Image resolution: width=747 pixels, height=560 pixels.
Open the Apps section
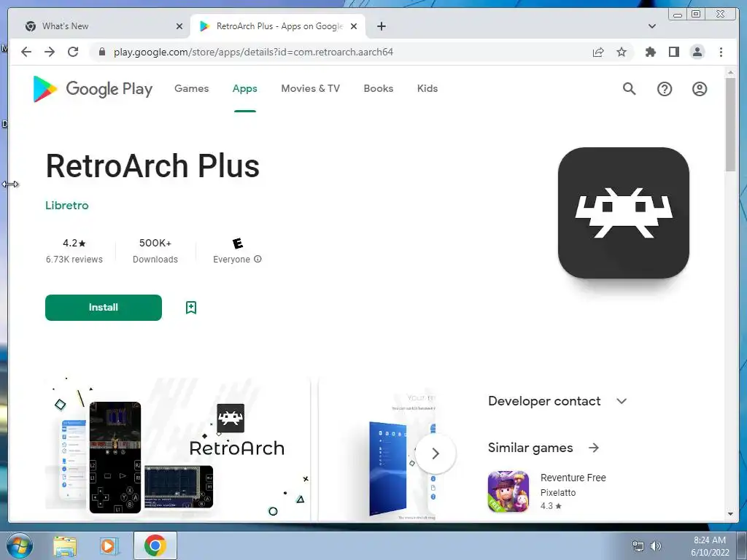[x=245, y=88]
